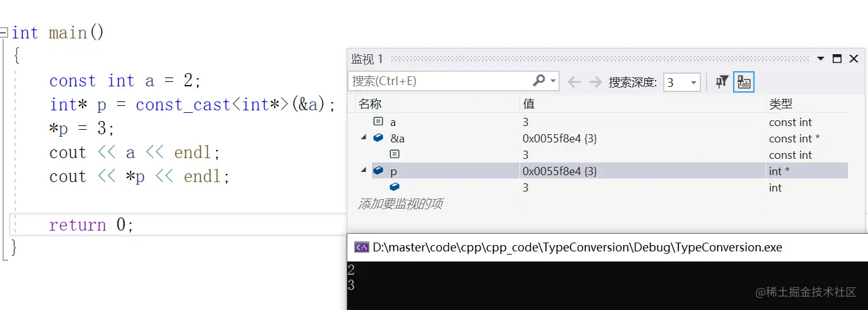Select watch row named a

393,122
